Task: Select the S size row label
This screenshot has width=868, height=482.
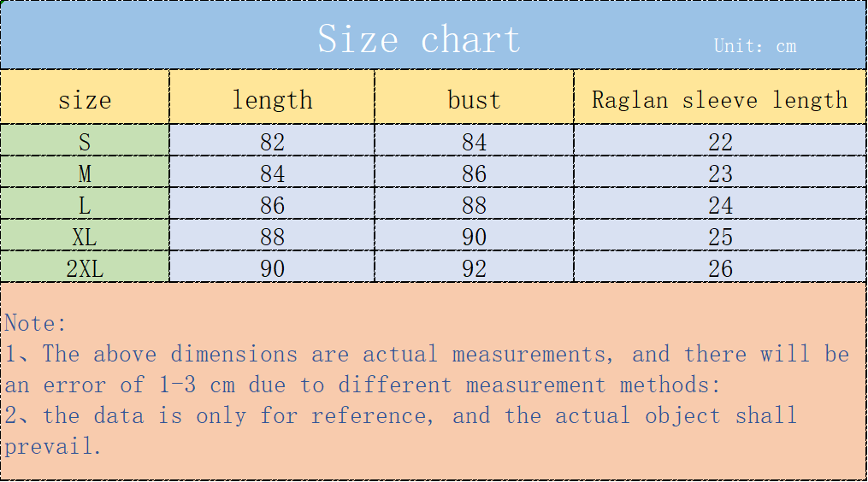Action: 85,142
